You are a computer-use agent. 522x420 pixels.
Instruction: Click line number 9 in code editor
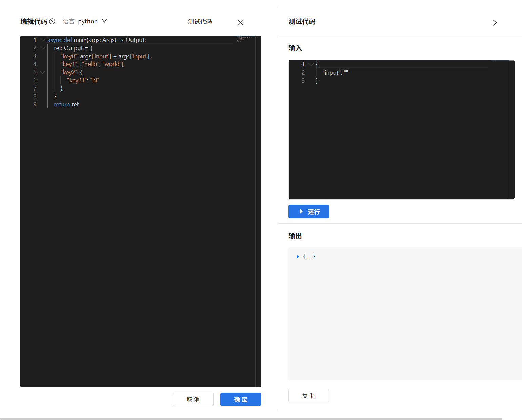coord(35,104)
